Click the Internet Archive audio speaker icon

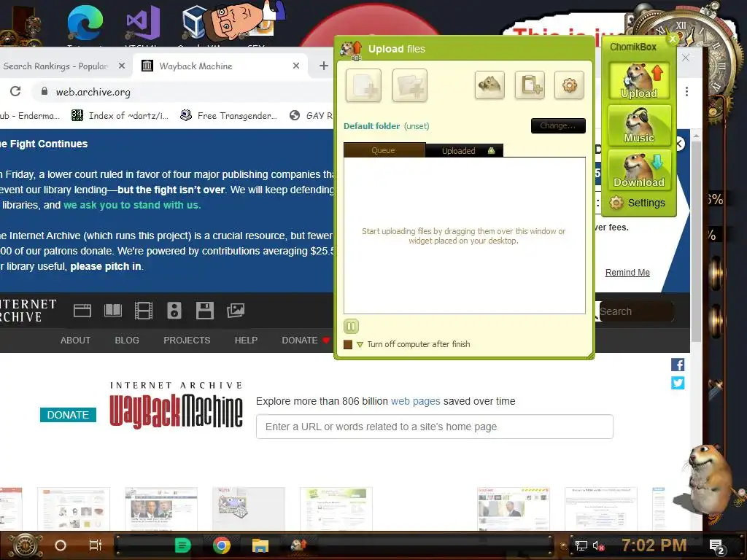174,311
